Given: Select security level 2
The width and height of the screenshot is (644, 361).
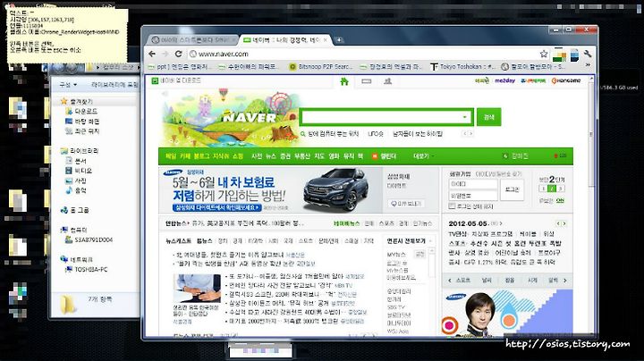Looking at the screenshot, I should tap(552, 189).
